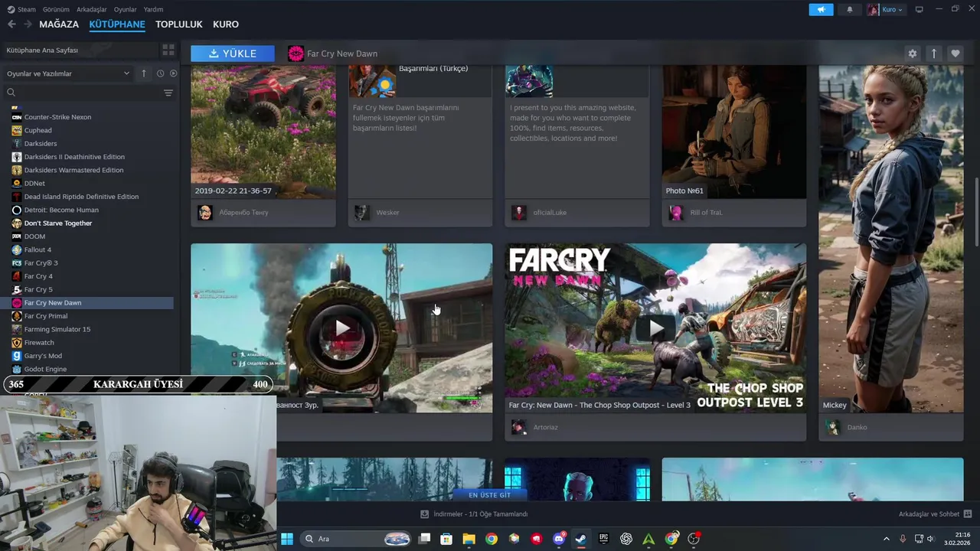The image size is (980, 551).
Task: Select Counter-Strike Nexon in library list
Action: 57,117
